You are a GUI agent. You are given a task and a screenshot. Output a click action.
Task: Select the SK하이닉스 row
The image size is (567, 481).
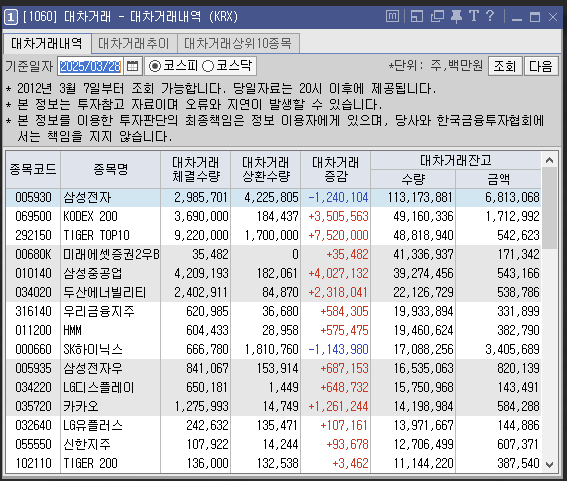pos(273,349)
